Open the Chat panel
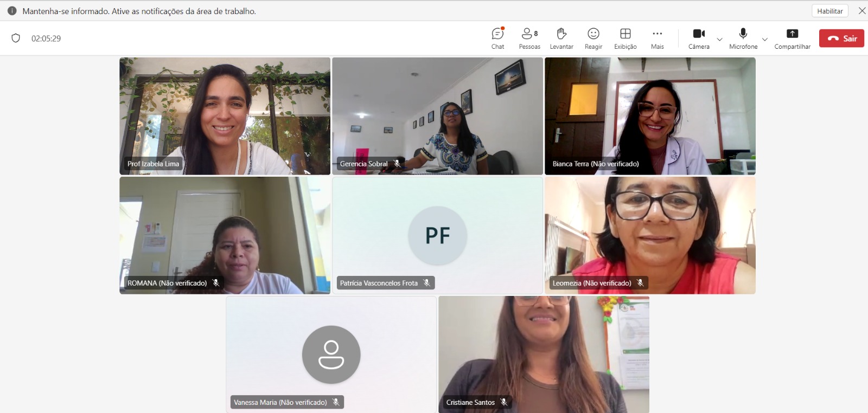Image resolution: width=868 pixels, height=413 pixels. click(x=498, y=38)
